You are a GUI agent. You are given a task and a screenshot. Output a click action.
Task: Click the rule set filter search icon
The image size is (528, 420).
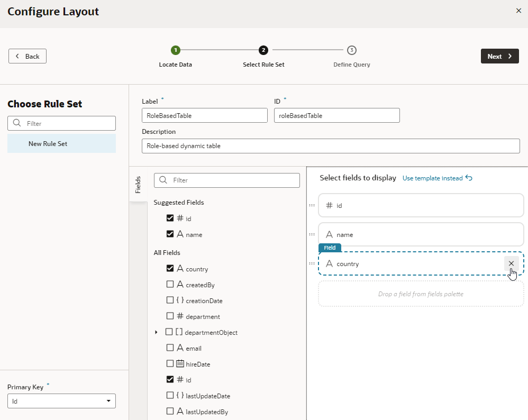click(x=17, y=123)
